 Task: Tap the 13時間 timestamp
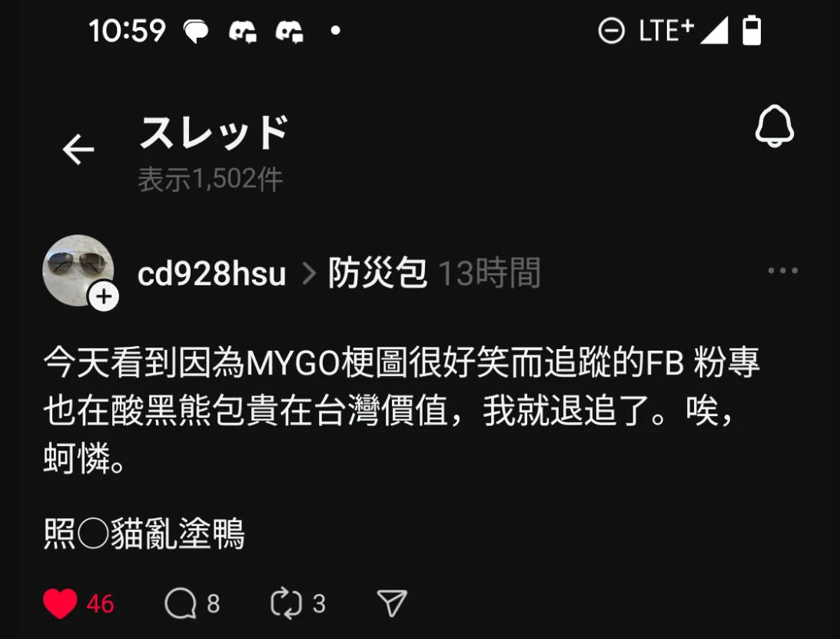click(489, 273)
